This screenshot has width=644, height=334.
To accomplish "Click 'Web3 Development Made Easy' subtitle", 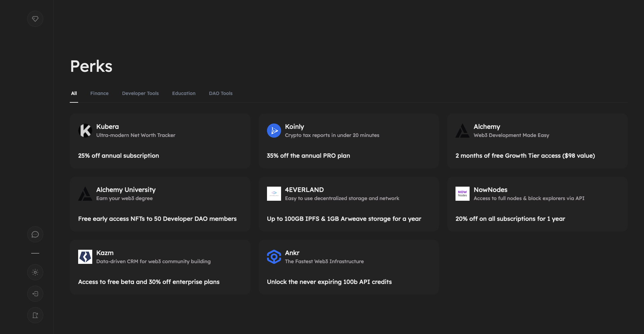I will 511,135.
